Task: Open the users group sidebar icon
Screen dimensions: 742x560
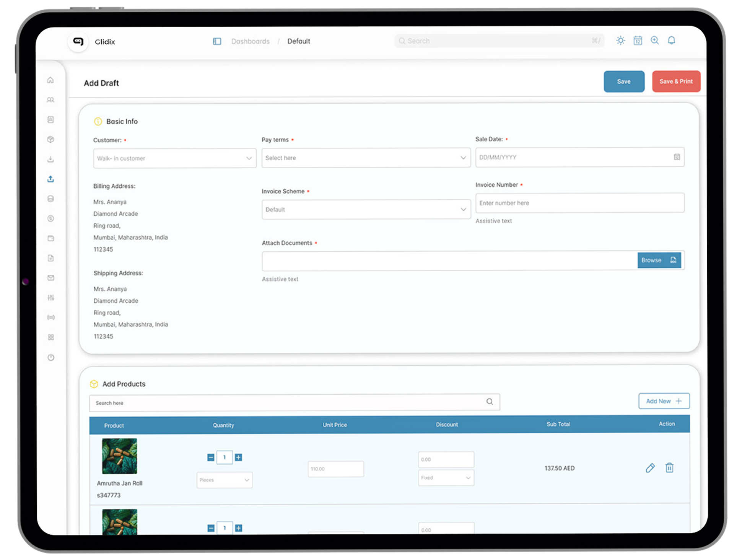Action: click(x=50, y=100)
